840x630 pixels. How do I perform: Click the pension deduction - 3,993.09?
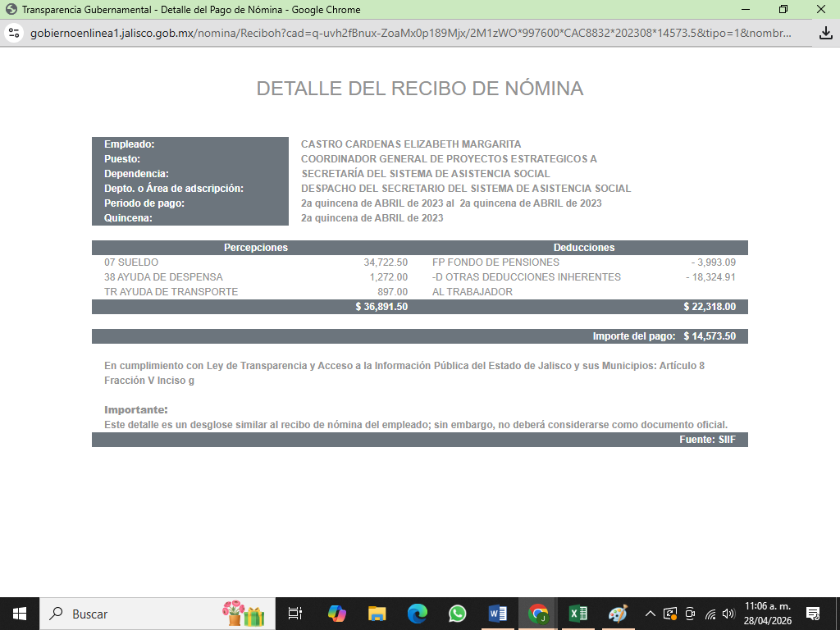714,262
